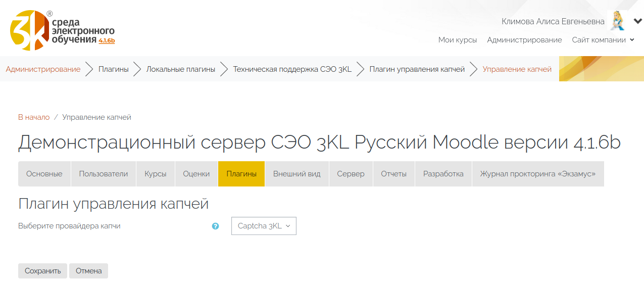Screen dimensions: 644x281
Task: Click the В начало link
Action: (x=34, y=117)
